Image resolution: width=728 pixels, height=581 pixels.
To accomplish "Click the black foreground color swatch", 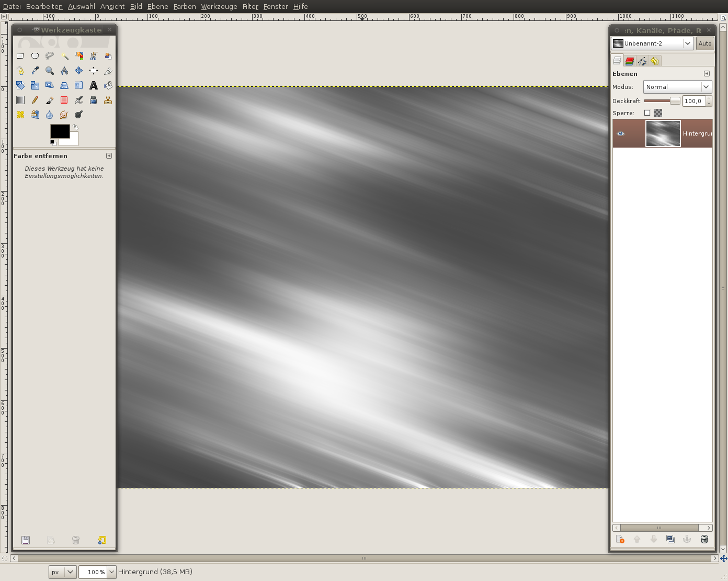I will coord(59,131).
